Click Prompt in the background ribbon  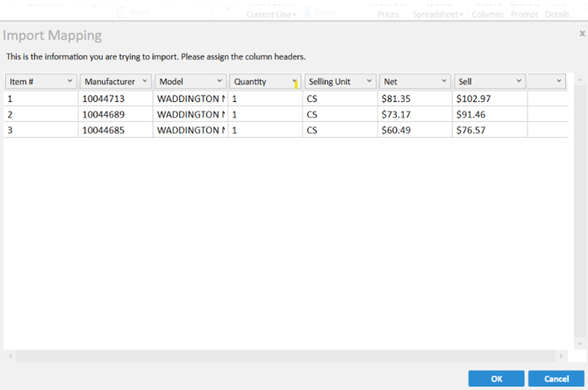(x=524, y=14)
